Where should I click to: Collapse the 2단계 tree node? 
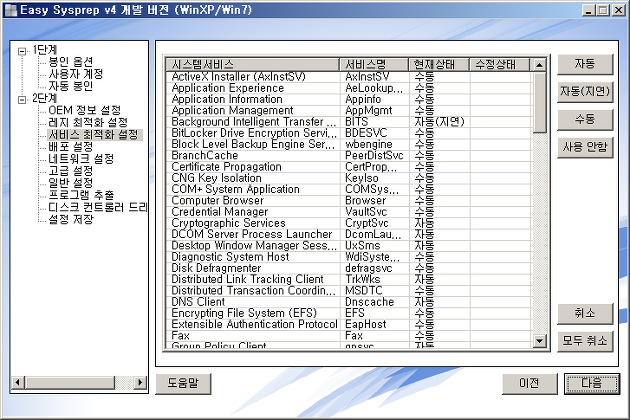(22, 99)
